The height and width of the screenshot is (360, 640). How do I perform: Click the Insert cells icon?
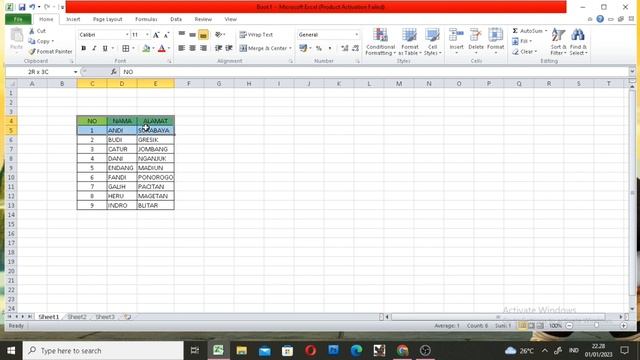456,35
